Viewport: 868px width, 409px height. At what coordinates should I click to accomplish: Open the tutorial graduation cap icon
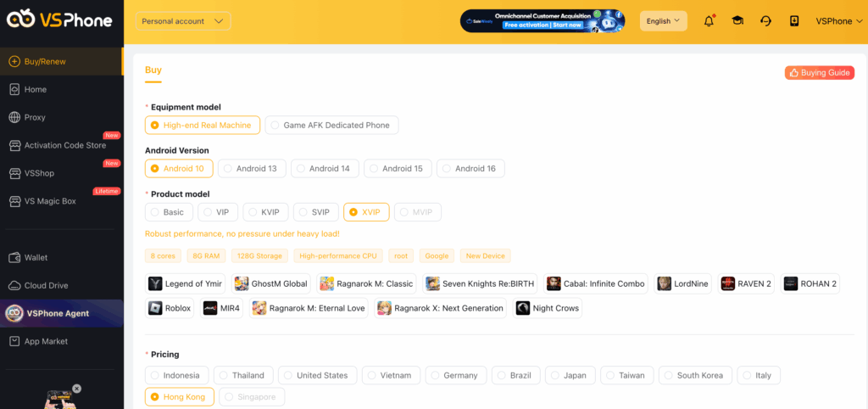(x=737, y=21)
